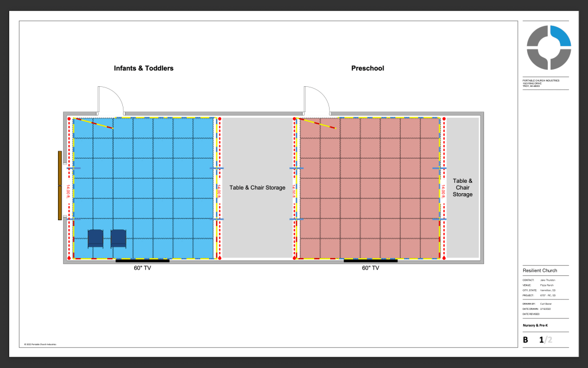Screen dimensions: 588x368
Task: Click the Infants & Toddlers door swing symbol
Action: (x=111, y=100)
